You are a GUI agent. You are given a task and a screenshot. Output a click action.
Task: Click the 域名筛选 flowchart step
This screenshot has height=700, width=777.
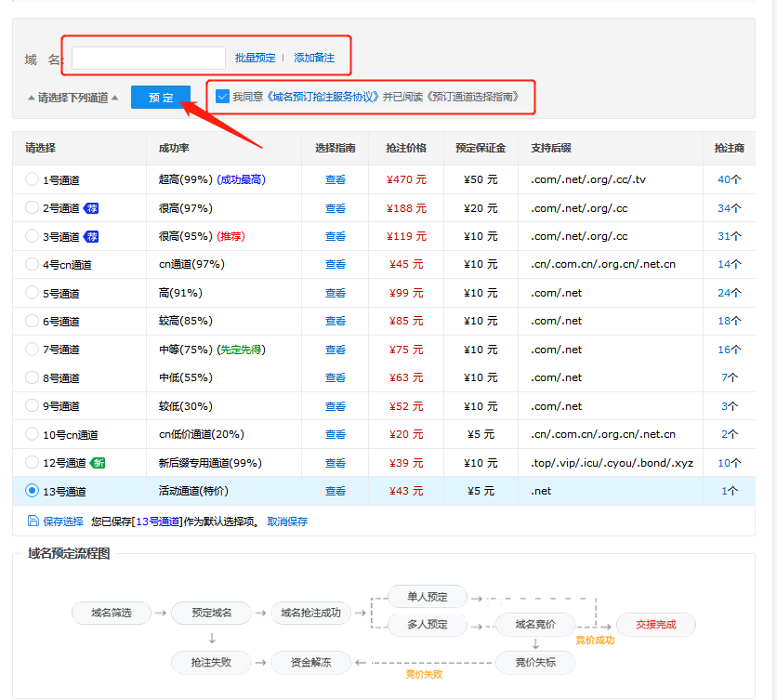coord(112,613)
